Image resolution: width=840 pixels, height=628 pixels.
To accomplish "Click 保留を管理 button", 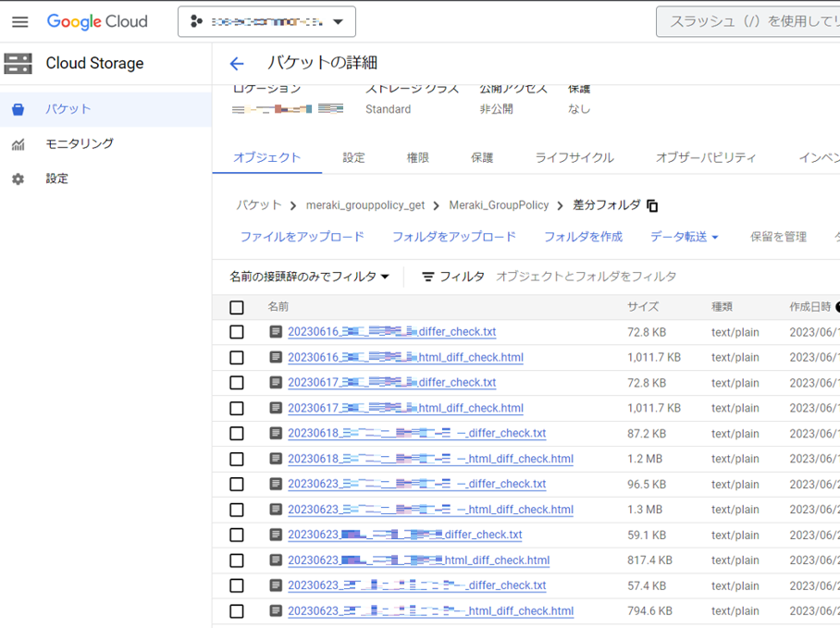I will pyautogui.click(x=778, y=237).
